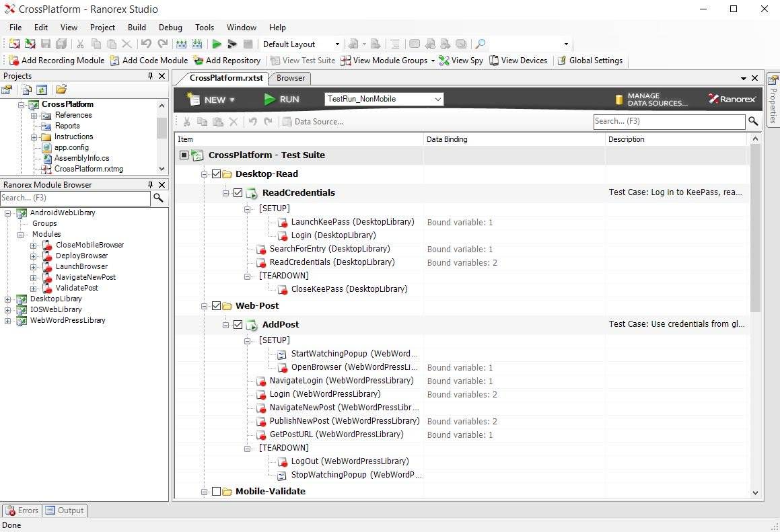Click the Module Browser search field
The height and width of the screenshot is (532, 780).
[75, 198]
